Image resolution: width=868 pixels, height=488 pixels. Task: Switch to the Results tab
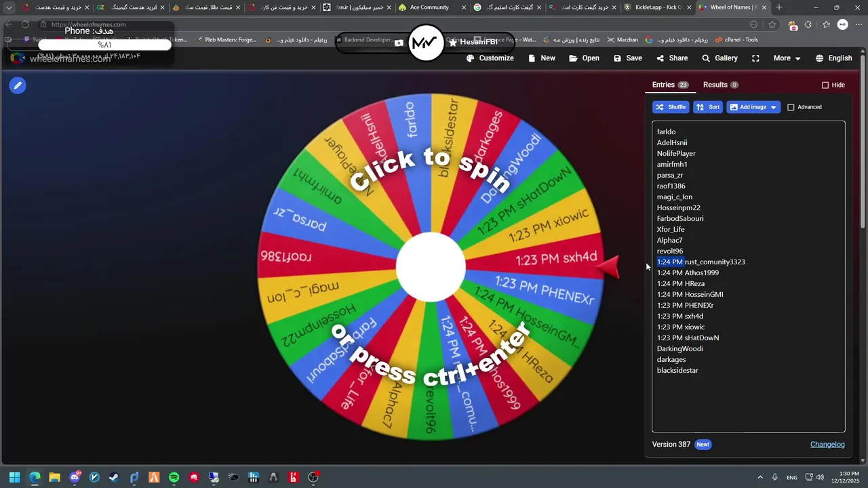point(720,85)
